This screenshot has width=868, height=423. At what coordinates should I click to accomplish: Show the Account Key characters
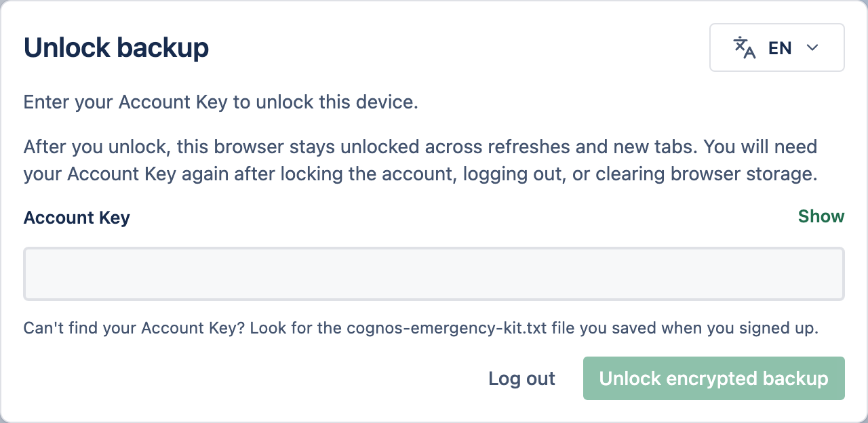click(x=821, y=216)
